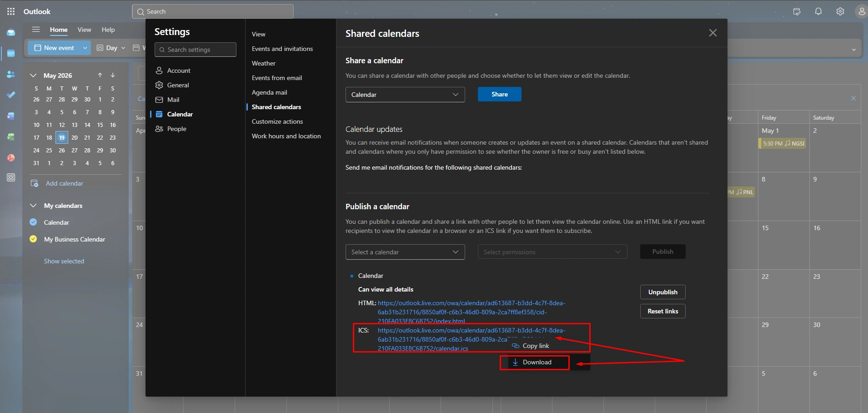The image size is (868, 413).
Task: Select Shared calendars settings page
Action: point(276,107)
